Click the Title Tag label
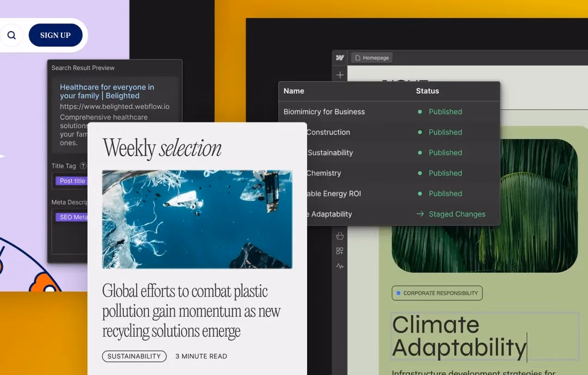This screenshot has width=588, height=375. [64, 166]
